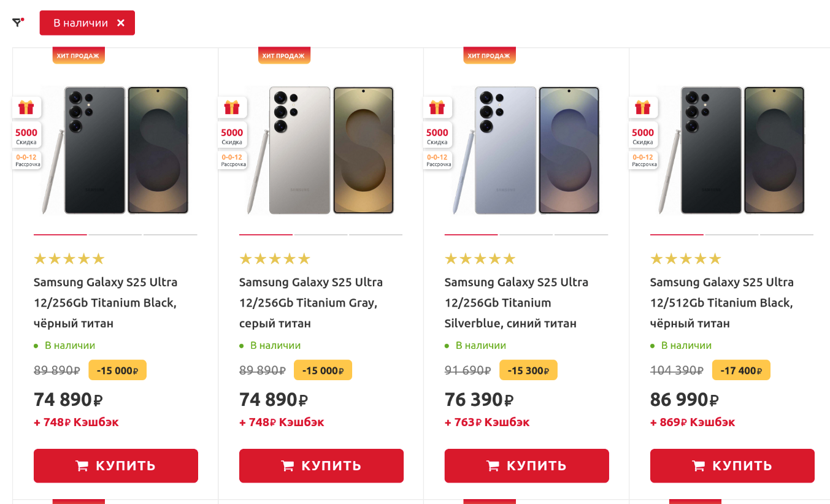
Task: Click the Titanium Gray phone image
Action: click(331, 150)
